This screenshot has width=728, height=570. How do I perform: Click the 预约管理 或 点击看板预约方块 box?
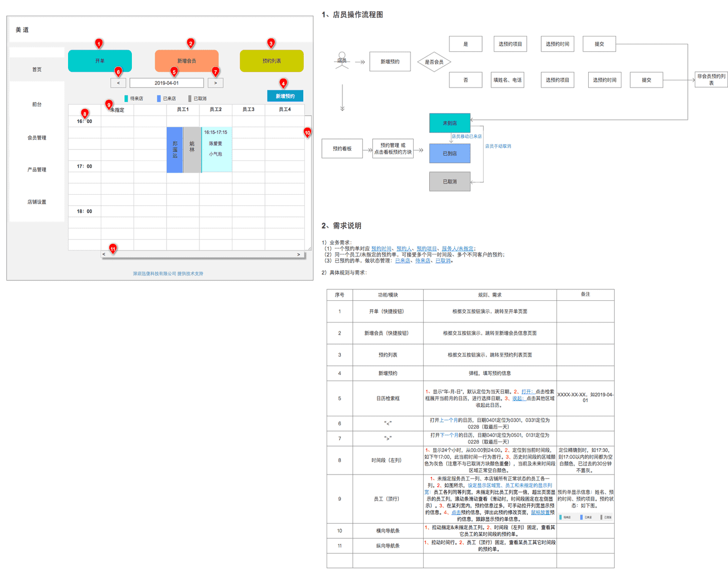pyautogui.click(x=393, y=149)
